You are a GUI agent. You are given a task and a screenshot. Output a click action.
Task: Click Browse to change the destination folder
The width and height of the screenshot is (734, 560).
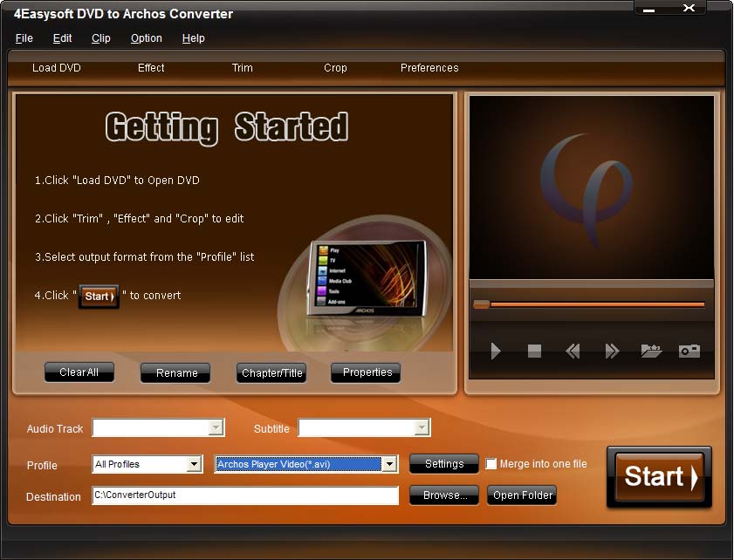click(x=443, y=495)
